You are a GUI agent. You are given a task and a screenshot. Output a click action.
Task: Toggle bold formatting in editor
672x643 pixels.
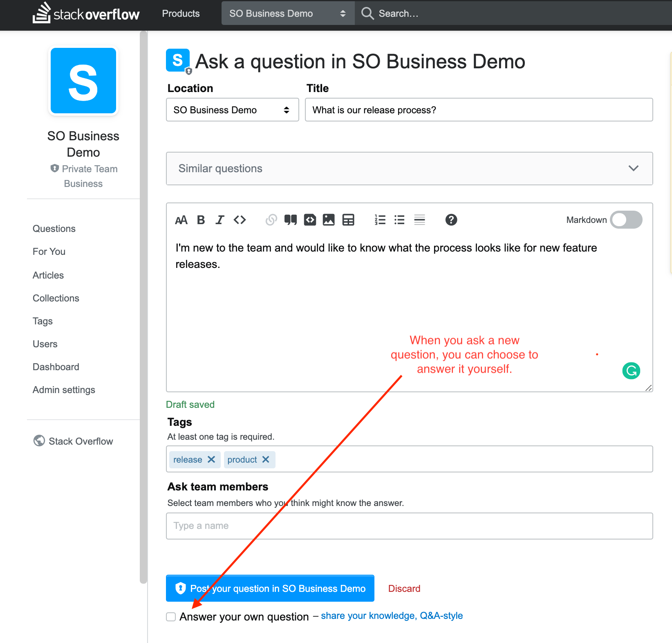201,220
